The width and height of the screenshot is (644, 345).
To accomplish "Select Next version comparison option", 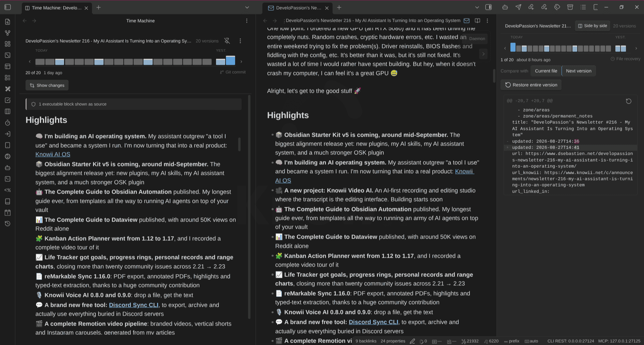I will coord(579,71).
